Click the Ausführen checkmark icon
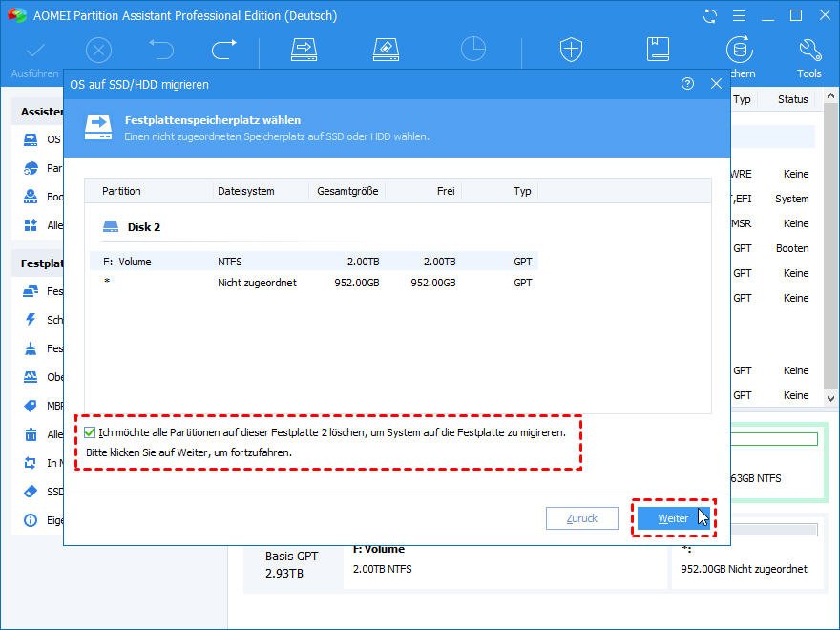The image size is (840, 630). pos(35,51)
